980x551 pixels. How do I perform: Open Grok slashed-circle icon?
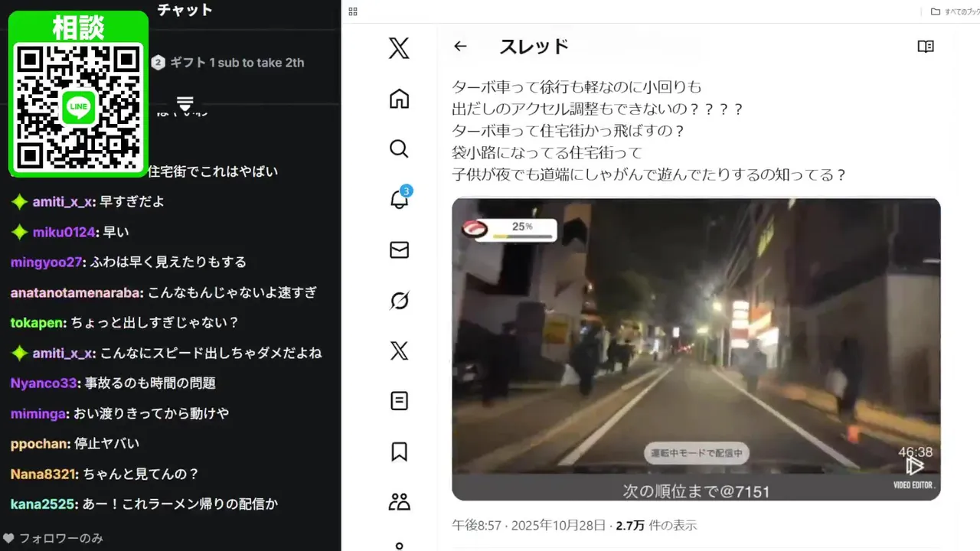(x=399, y=300)
